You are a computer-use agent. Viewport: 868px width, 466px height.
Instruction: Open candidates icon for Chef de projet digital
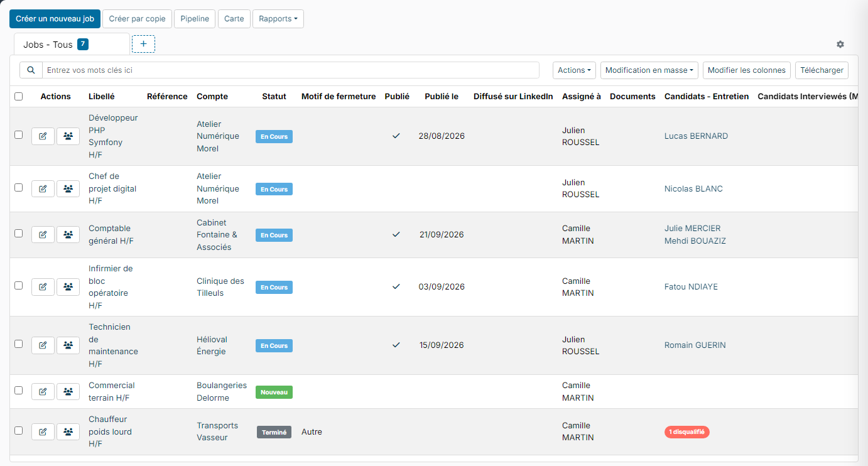[68, 188]
